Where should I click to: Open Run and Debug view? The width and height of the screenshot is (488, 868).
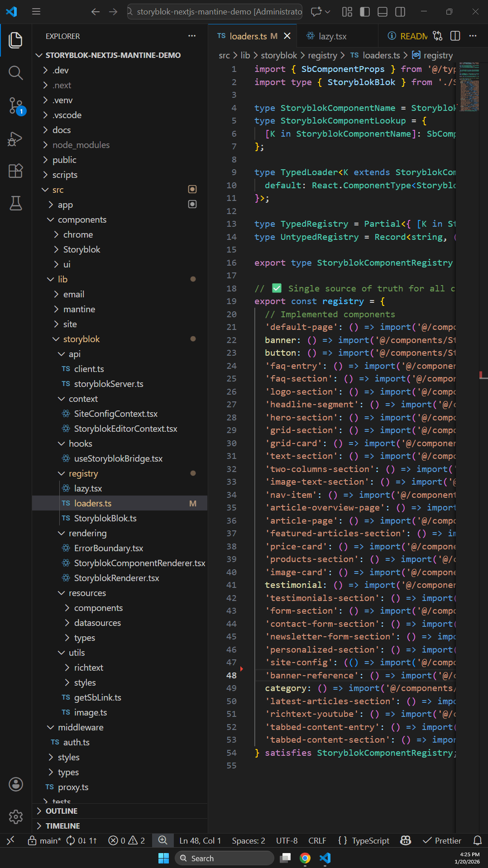tap(16, 138)
